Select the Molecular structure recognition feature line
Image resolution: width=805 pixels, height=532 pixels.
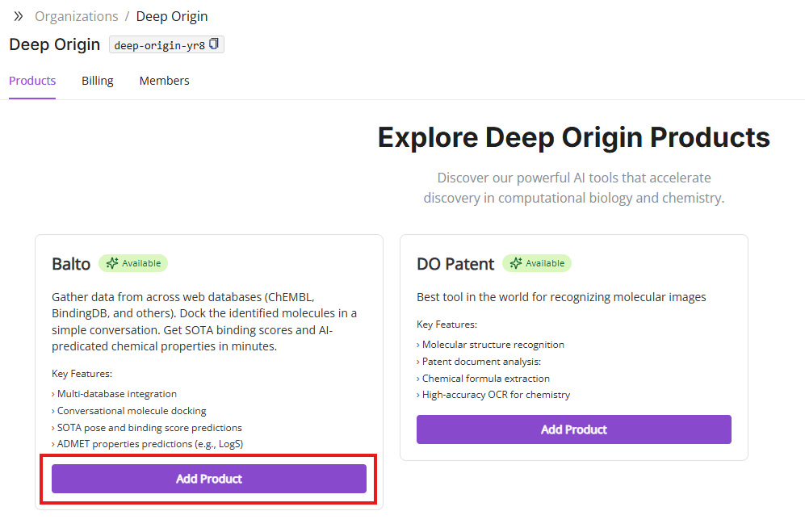pos(493,345)
